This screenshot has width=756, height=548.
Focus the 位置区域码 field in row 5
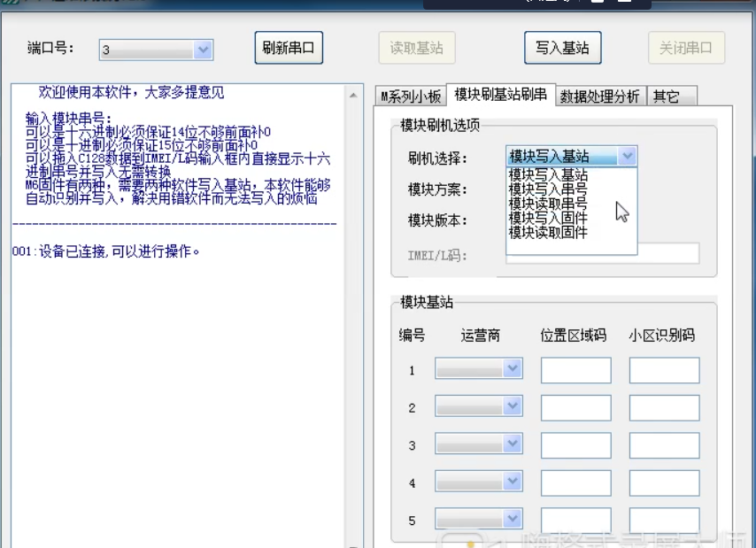576,521
